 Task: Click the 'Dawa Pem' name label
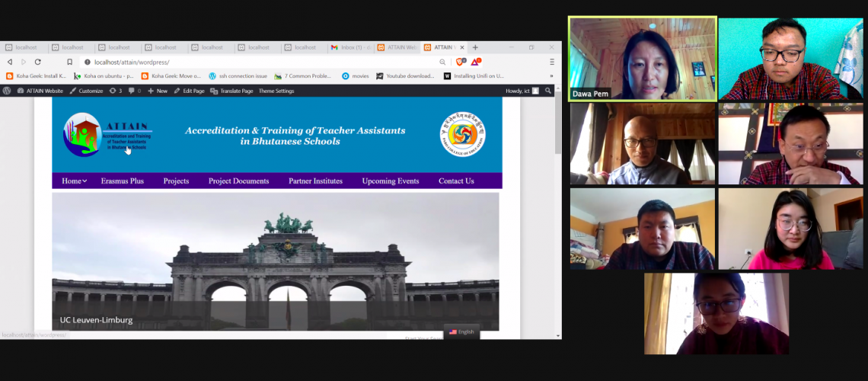pyautogui.click(x=590, y=94)
